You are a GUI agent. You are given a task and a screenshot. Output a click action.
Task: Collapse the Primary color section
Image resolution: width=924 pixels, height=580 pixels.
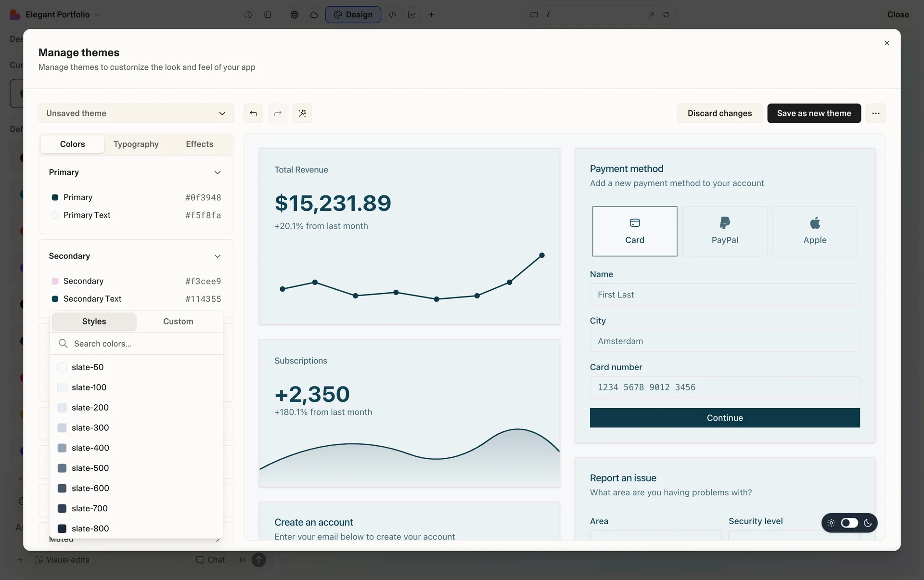click(218, 172)
